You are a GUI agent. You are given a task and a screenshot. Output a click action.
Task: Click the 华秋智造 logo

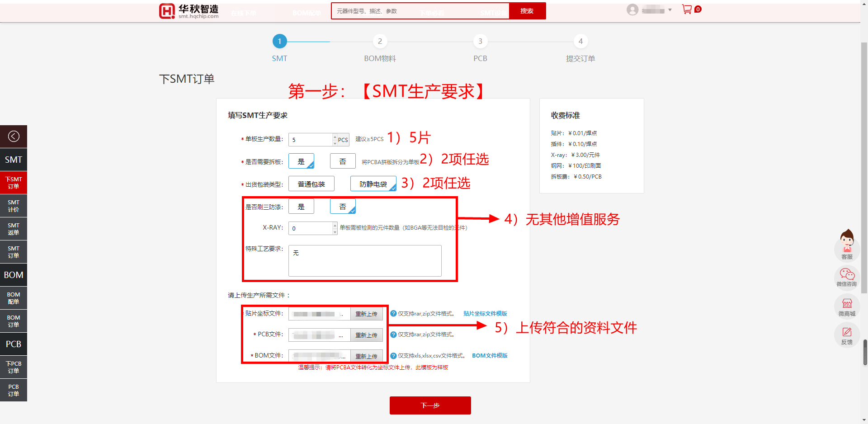tap(189, 11)
